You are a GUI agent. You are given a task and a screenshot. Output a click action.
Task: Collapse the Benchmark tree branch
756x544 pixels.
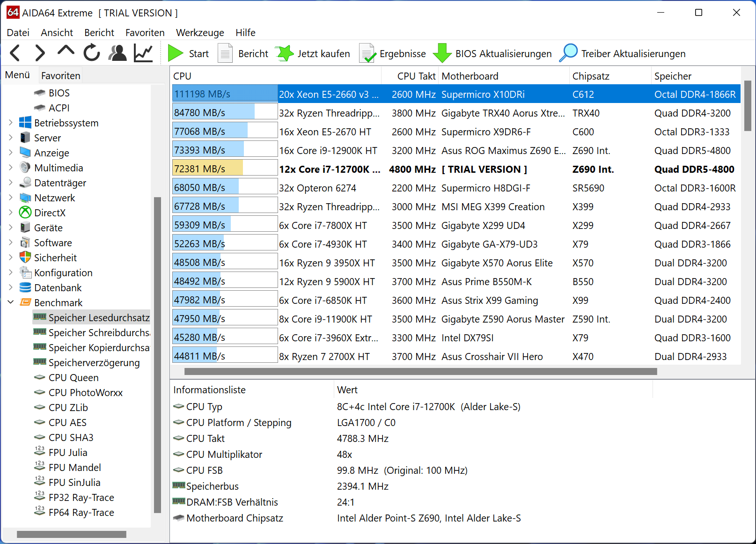[x=10, y=302]
